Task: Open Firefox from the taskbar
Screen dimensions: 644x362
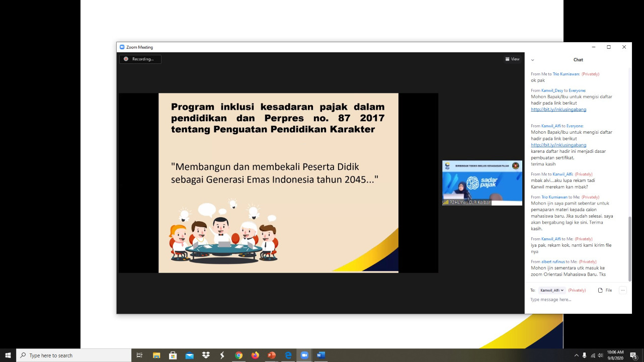Action: [255, 355]
